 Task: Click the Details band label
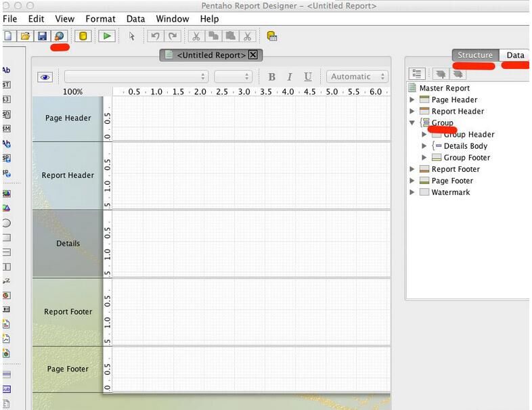pos(68,244)
